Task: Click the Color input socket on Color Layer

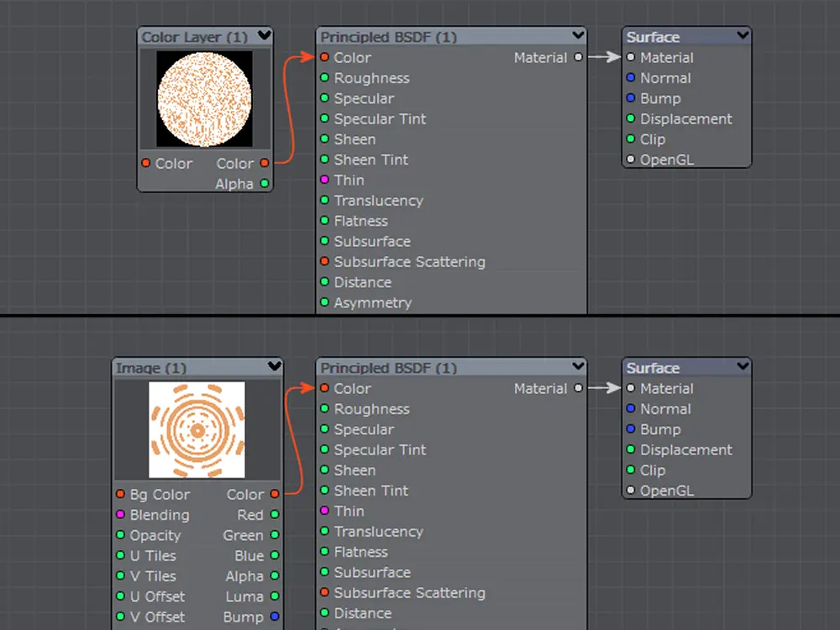Action: point(145,164)
